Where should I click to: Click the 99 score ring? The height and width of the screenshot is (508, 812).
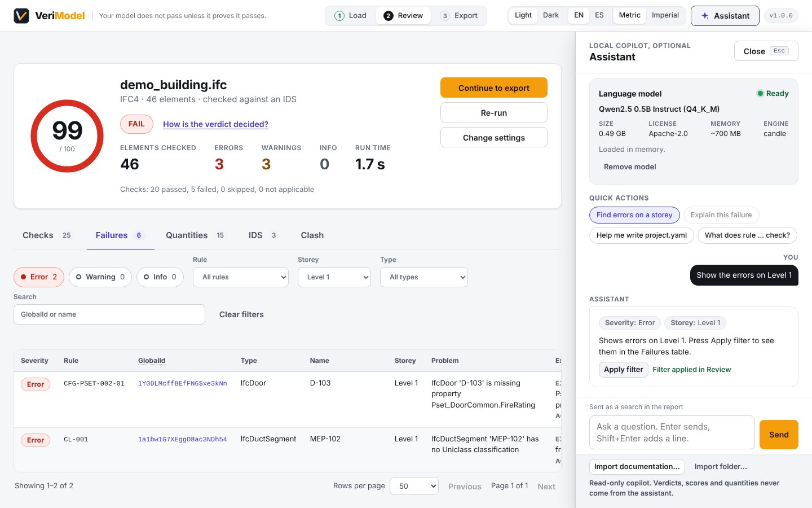[x=67, y=136]
